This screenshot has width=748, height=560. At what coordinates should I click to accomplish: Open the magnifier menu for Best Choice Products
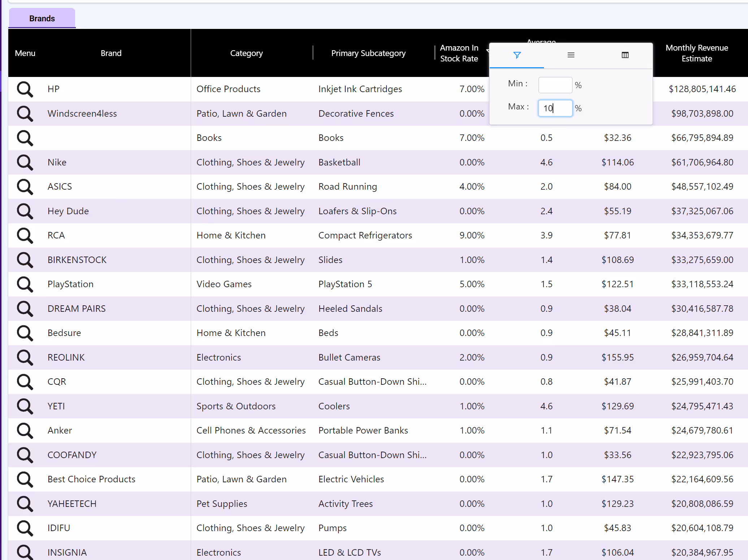(x=25, y=479)
